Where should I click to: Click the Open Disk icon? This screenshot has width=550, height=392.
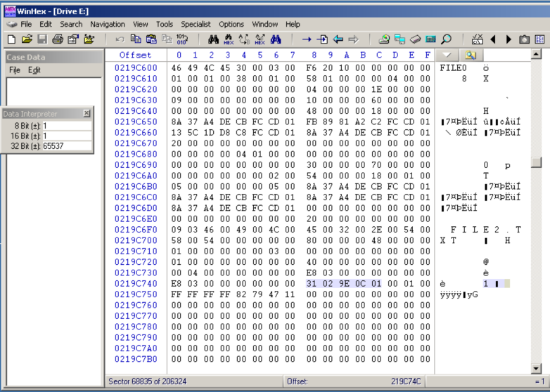pyautogui.click(x=384, y=39)
